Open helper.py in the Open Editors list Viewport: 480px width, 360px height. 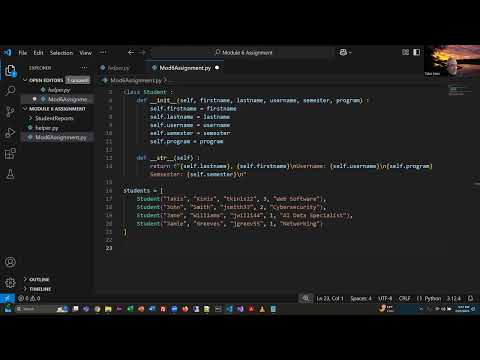[59, 90]
